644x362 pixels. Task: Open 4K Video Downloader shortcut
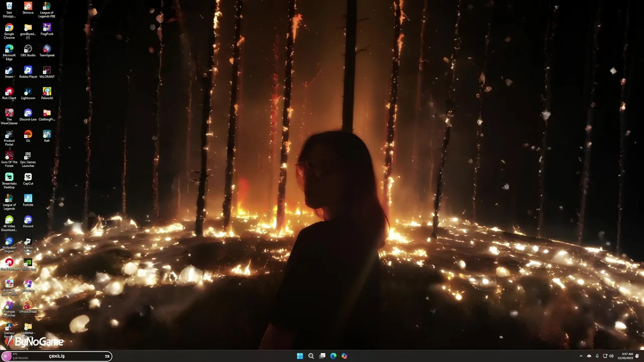pos(9,224)
